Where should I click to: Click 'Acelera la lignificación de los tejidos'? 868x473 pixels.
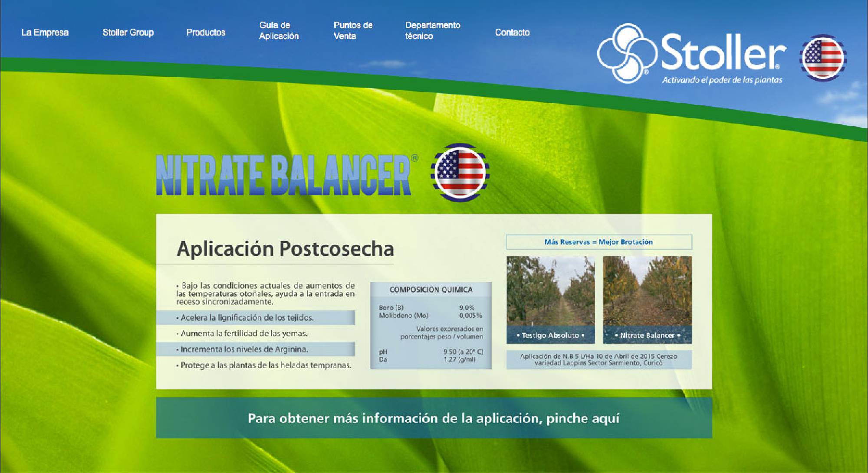coord(256,318)
